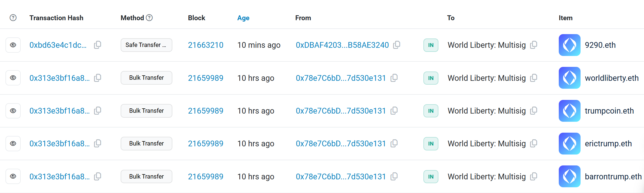Copy transaction hash 0xbd63e4c1dc

click(97, 45)
